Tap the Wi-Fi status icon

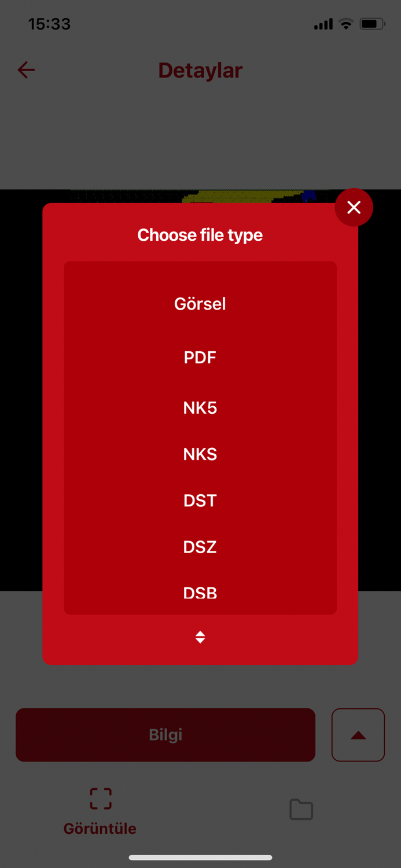coord(346,24)
